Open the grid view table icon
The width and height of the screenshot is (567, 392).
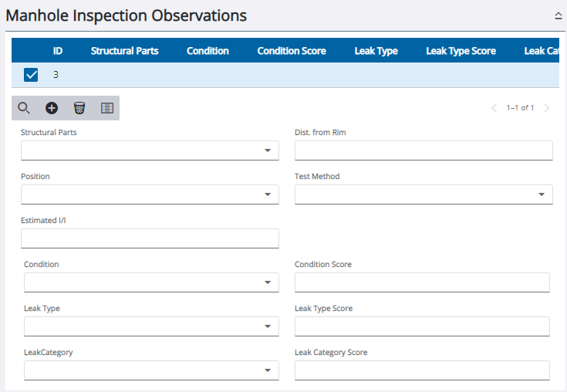[x=107, y=108]
